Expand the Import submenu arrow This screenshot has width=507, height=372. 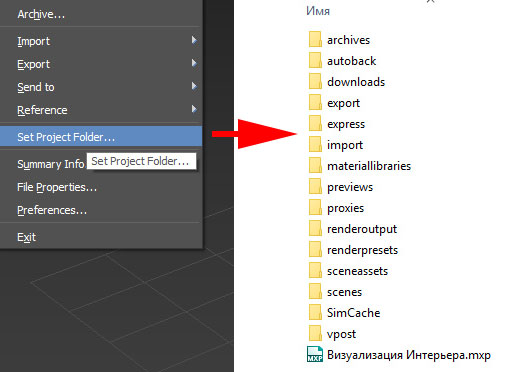click(x=194, y=40)
